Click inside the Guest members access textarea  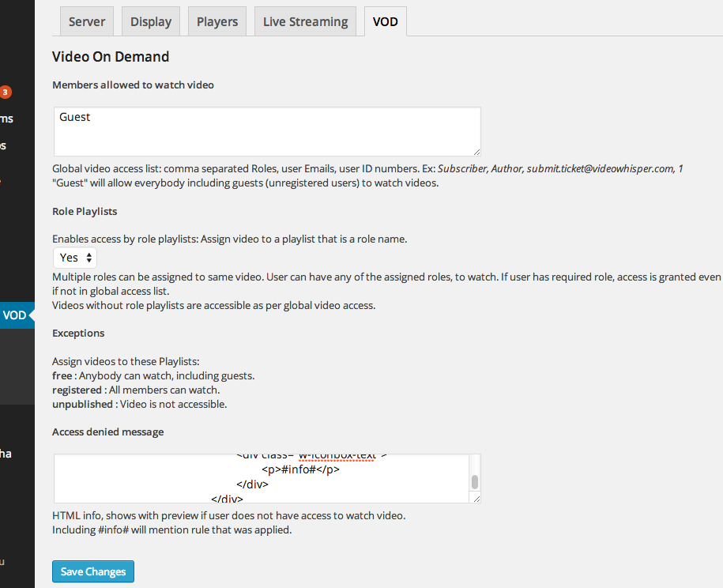coord(266,130)
